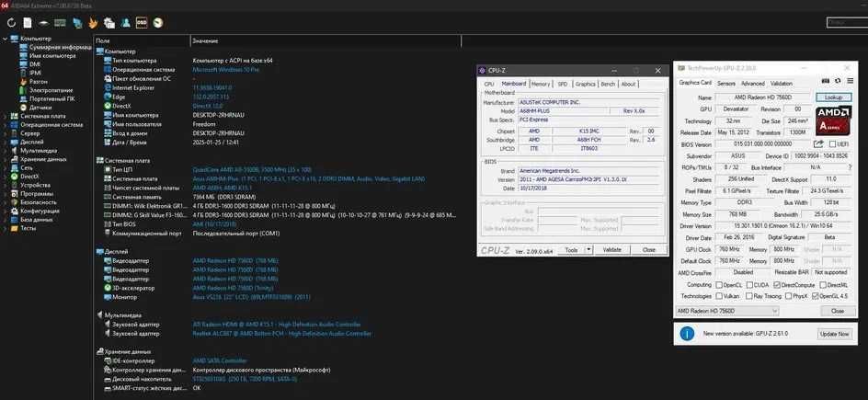Toggle the UEFI checkbox in GPU-Z
The width and height of the screenshot is (868, 400).
832,144
